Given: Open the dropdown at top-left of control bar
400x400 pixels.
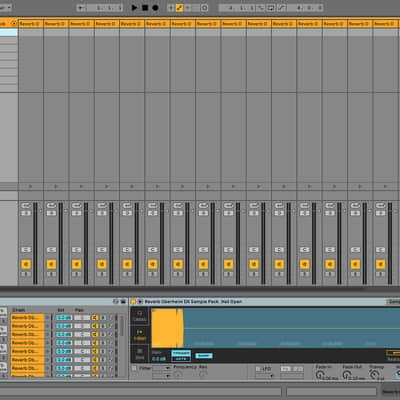Looking at the screenshot, I should pyautogui.click(x=5, y=7).
